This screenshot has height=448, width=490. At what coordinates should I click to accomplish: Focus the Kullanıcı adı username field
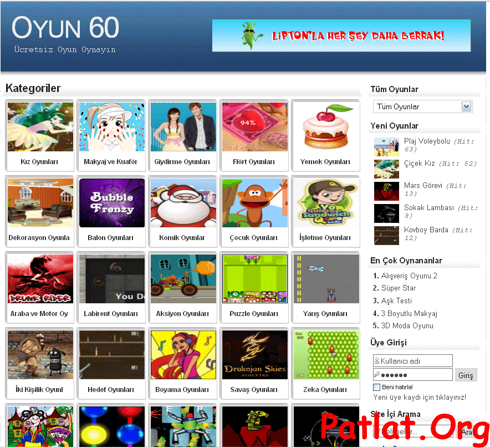[413, 361]
